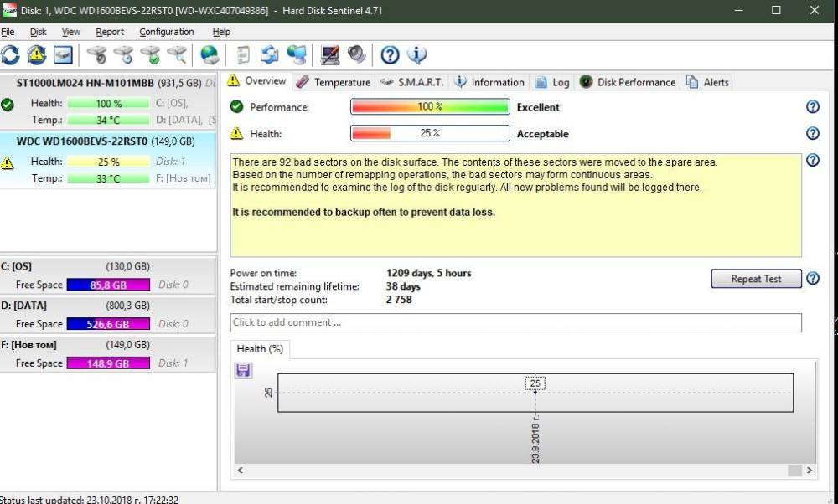
Task: Click the Repeat Test button
Action: point(756,279)
